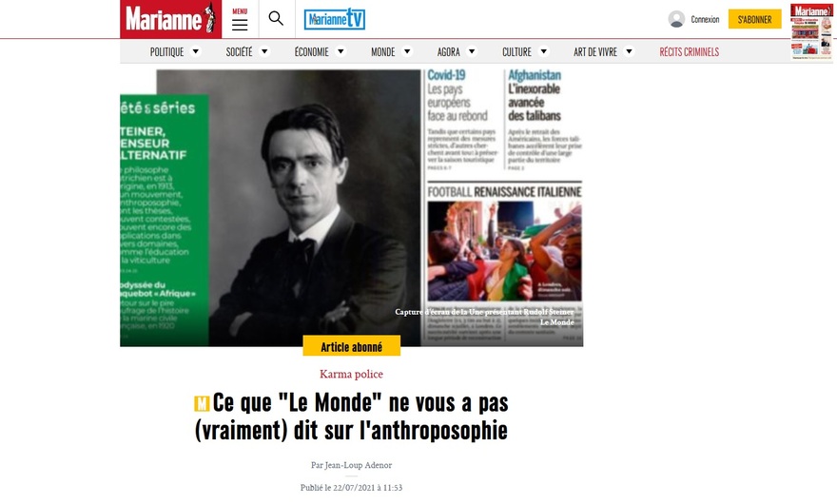Click the yellow M subscriber badge icon
837x504 pixels.
pyautogui.click(x=202, y=403)
